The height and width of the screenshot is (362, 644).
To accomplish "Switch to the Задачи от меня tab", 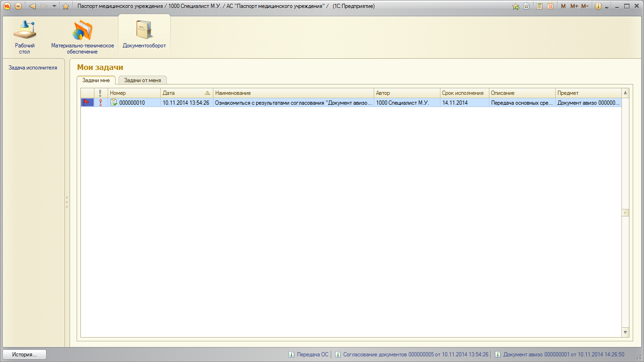I will point(142,80).
